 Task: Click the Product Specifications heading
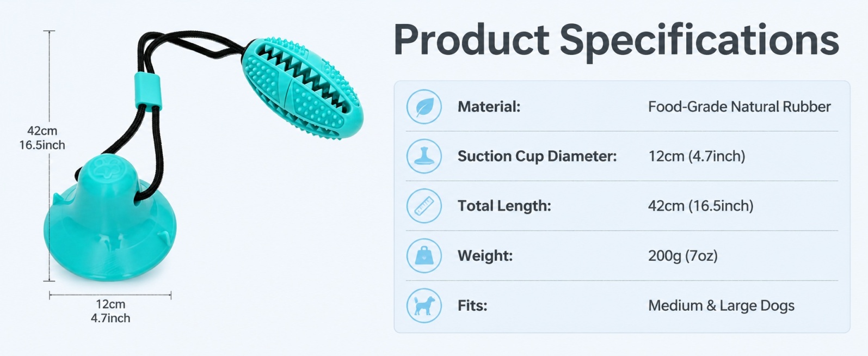(x=616, y=40)
